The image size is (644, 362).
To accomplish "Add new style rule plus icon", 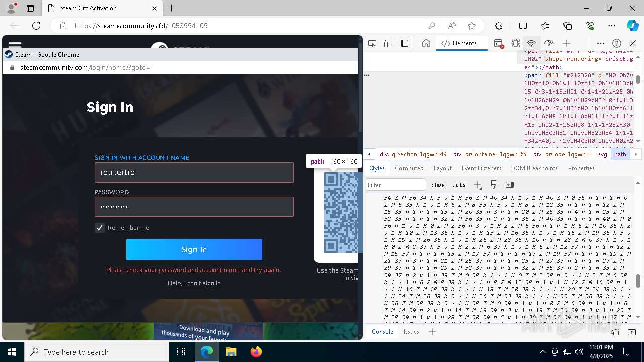I will [x=477, y=185].
